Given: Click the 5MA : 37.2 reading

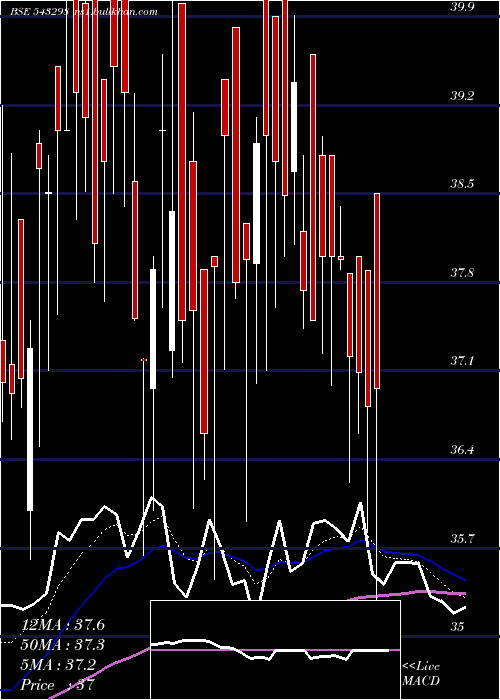Looking at the screenshot, I should coord(58,665).
